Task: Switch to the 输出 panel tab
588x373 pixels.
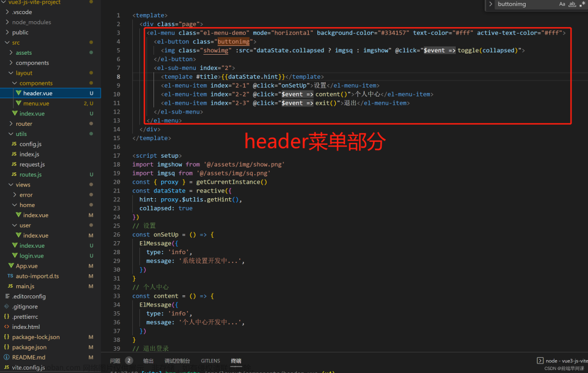Action: click(149, 361)
